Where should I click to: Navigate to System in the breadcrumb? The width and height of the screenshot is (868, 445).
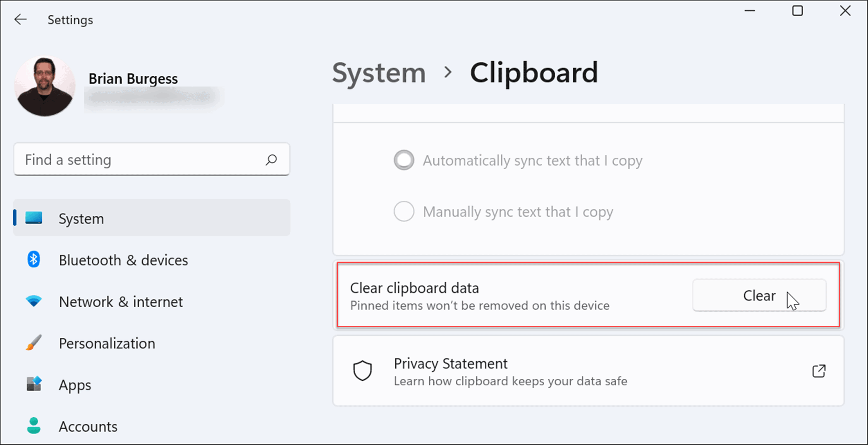click(378, 72)
